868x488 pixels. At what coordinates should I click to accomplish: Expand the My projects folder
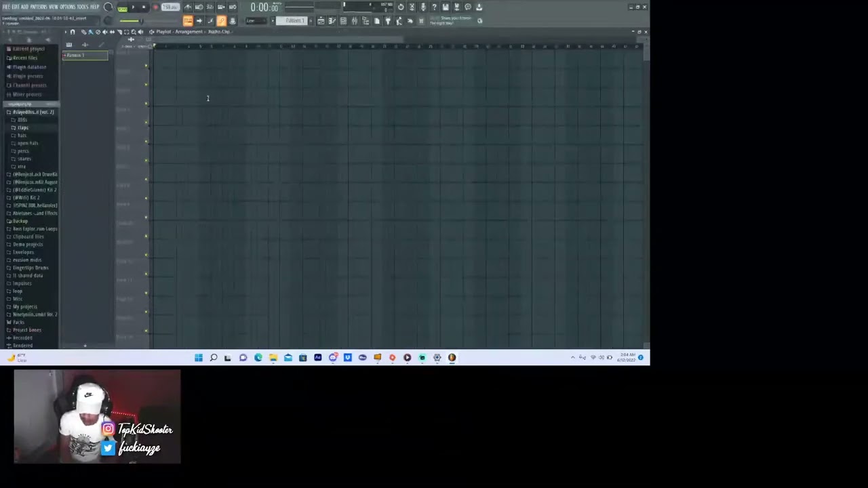[x=25, y=306]
